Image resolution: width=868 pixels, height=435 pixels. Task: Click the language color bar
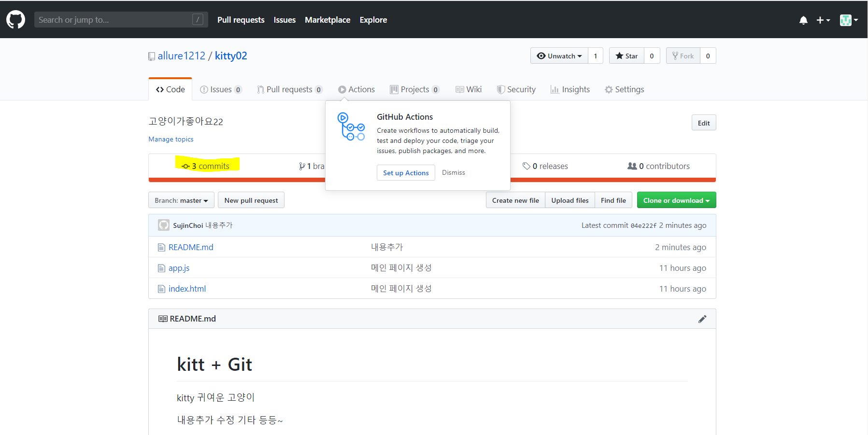tap(432, 180)
